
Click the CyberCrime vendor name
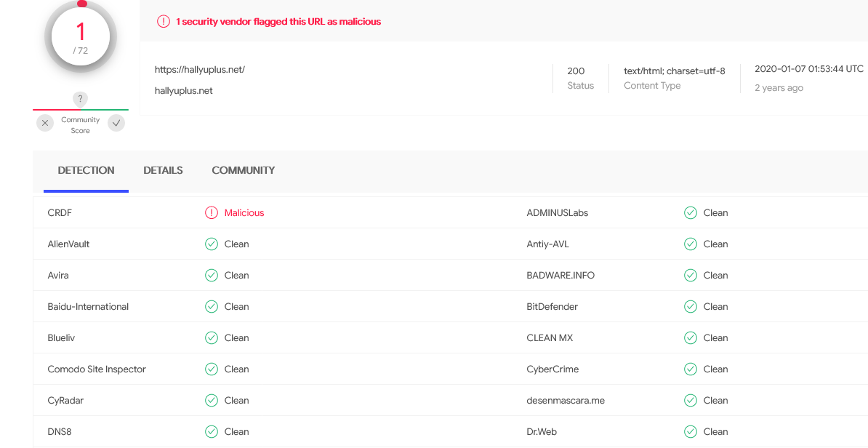tap(552, 369)
